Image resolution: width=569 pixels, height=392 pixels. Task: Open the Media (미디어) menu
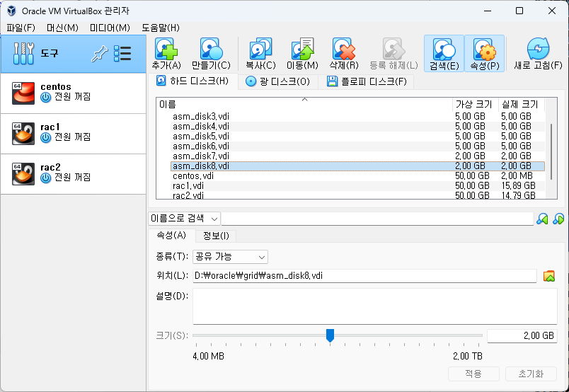(x=110, y=28)
